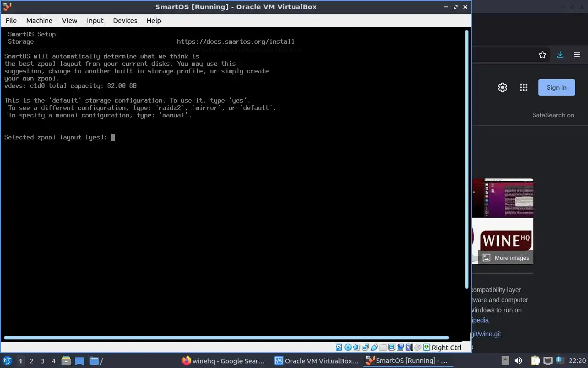Open the file manager taskbar launcher
588x368 pixels.
tap(66, 361)
